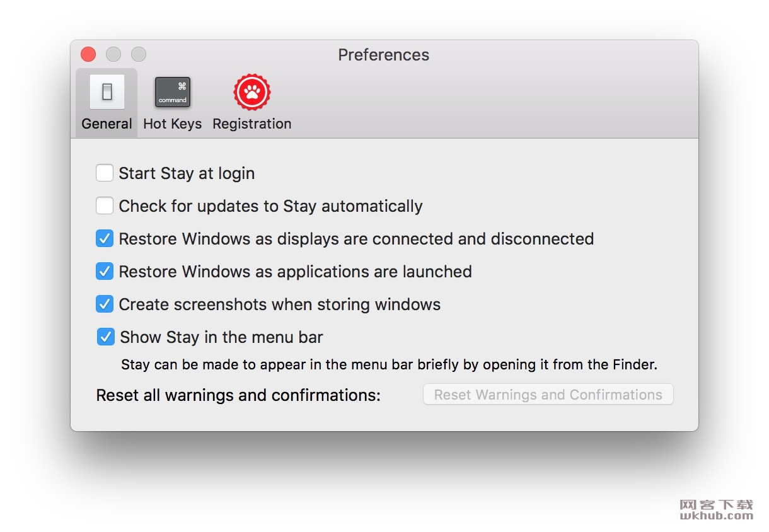The width and height of the screenshot is (769, 532).
Task: Uncheck Restore Windows as applications are launched
Action: point(105,271)
